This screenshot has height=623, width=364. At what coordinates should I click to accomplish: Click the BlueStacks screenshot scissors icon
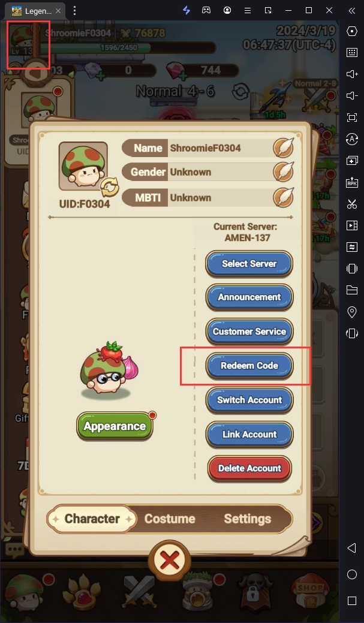(351, 204)
